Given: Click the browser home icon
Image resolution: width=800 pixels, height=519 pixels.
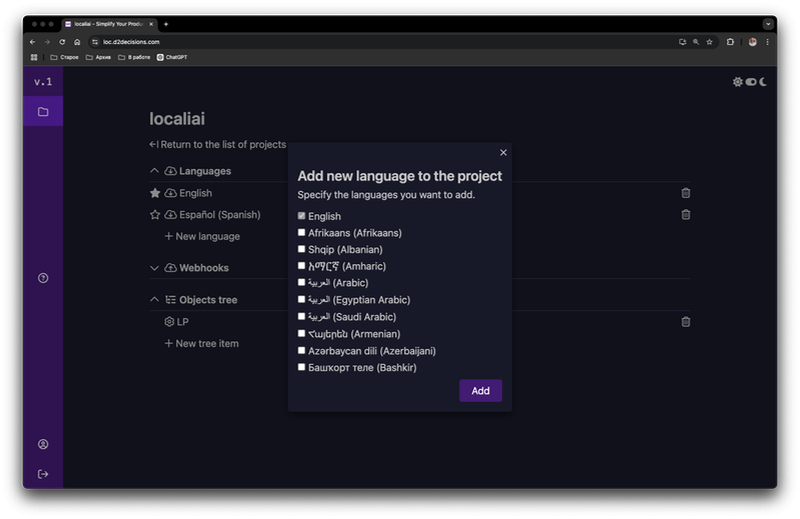Looking at the screenshot, I should [x=77, y=42].
